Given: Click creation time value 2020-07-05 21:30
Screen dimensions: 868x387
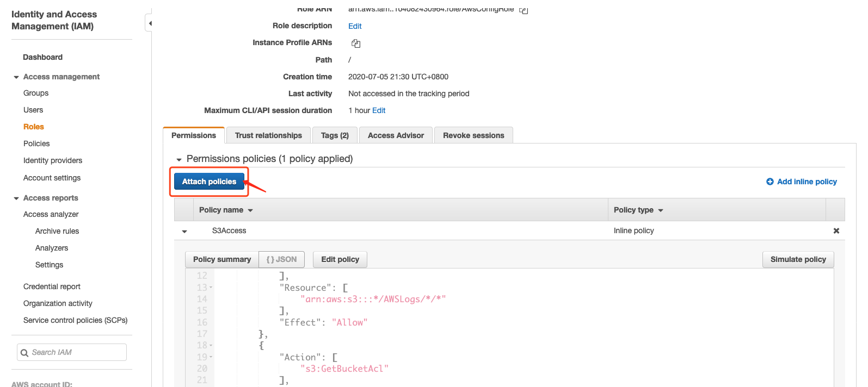Looking at the screenshot, I should (398, 77).
